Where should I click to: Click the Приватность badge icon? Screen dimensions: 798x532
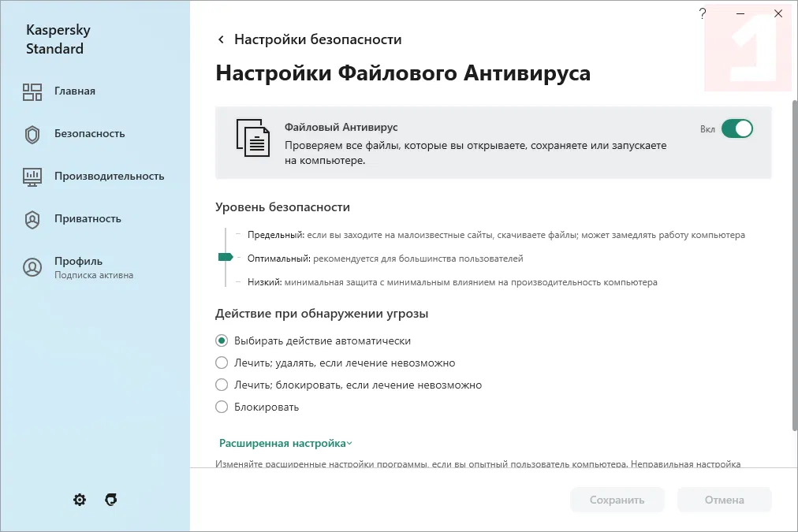[32, 220]
